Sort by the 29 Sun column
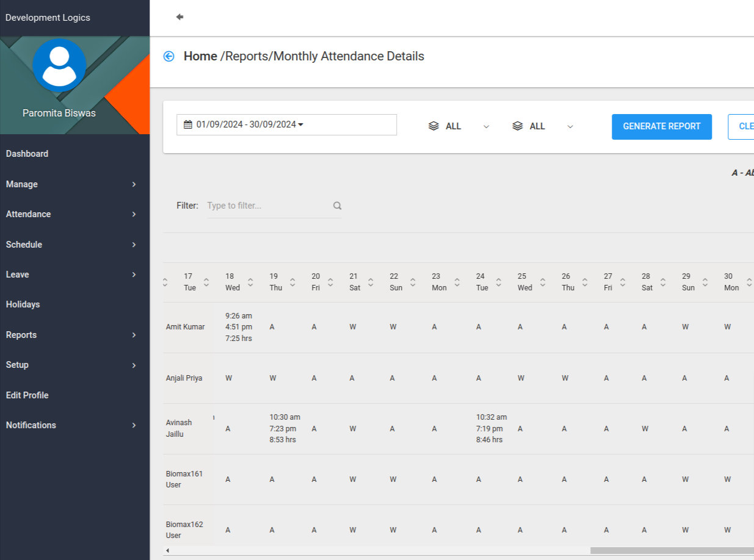This screenshot has width=754, height=560. pyautogui.click(x=705, y=282)
